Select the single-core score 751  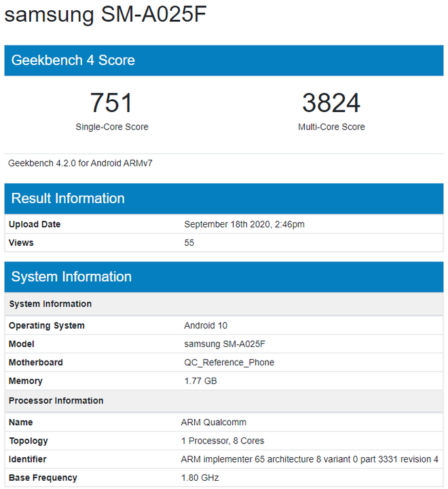(111, 103)
